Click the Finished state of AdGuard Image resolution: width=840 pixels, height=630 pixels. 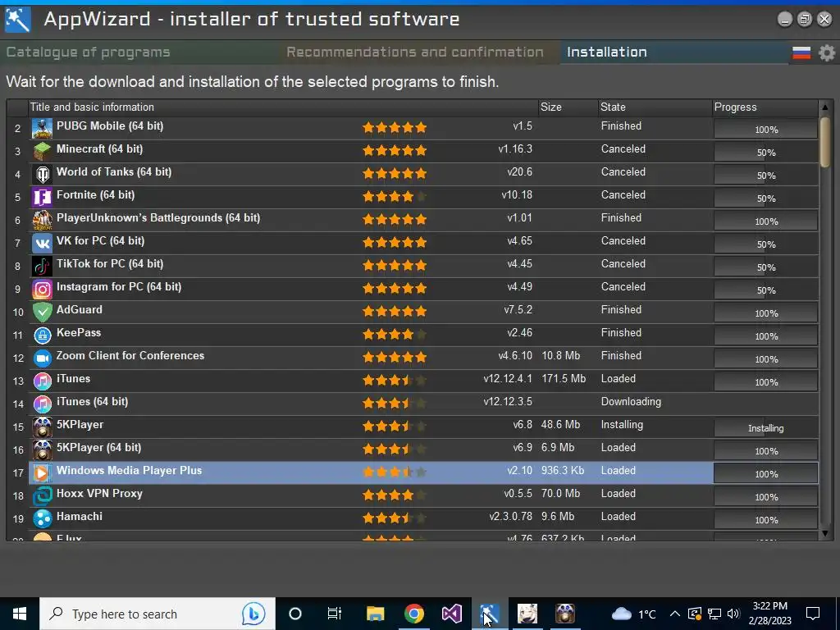pyautogui.click(x=621, y=309)
